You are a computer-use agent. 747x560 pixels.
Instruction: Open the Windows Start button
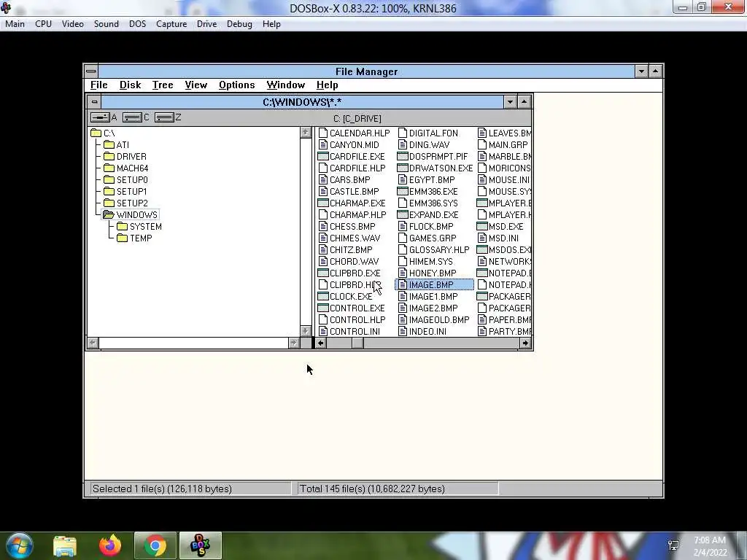pyautogui.click(x=20, y=545)
